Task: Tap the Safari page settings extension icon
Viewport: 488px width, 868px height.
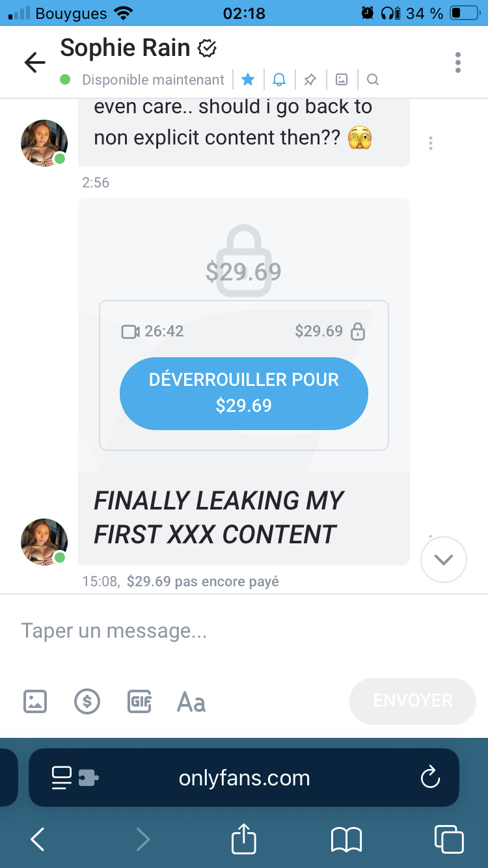Action: (75, 778)
